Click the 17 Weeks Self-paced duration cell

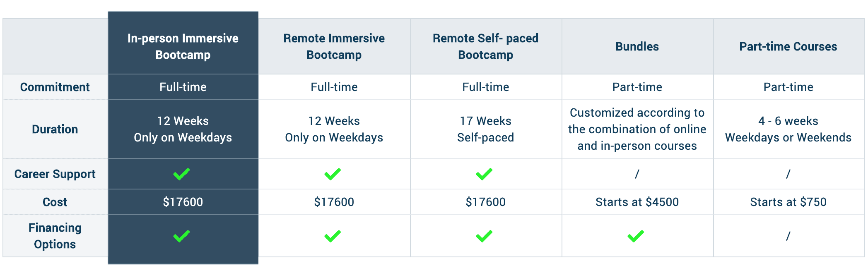[x=485, y=129]
